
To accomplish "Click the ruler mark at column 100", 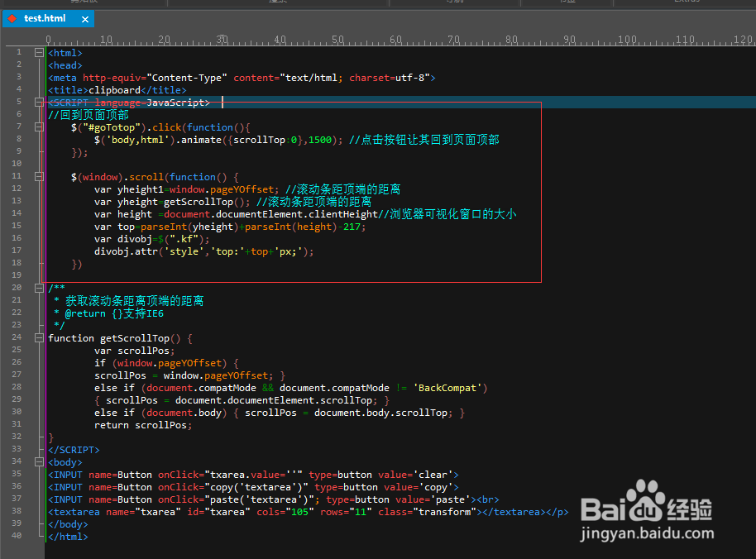I will coord(627,40).
